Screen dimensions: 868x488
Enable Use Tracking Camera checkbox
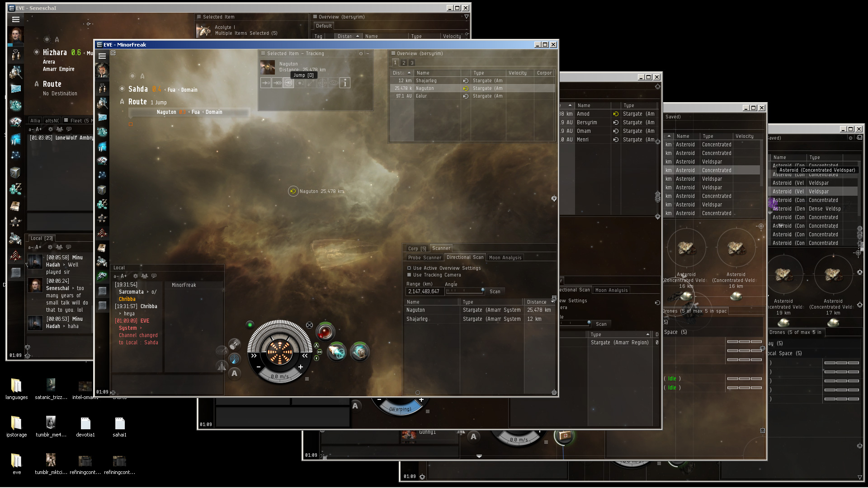[409, 275]
